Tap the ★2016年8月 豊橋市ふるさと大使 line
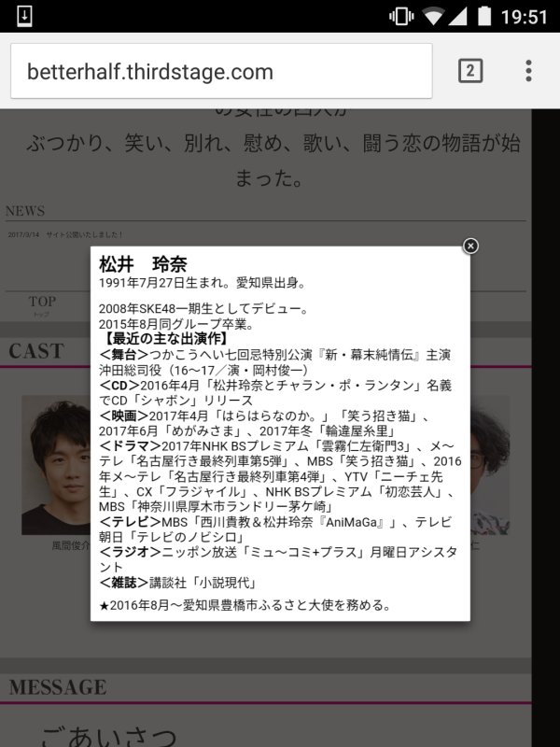 click(x=245, y=605)
